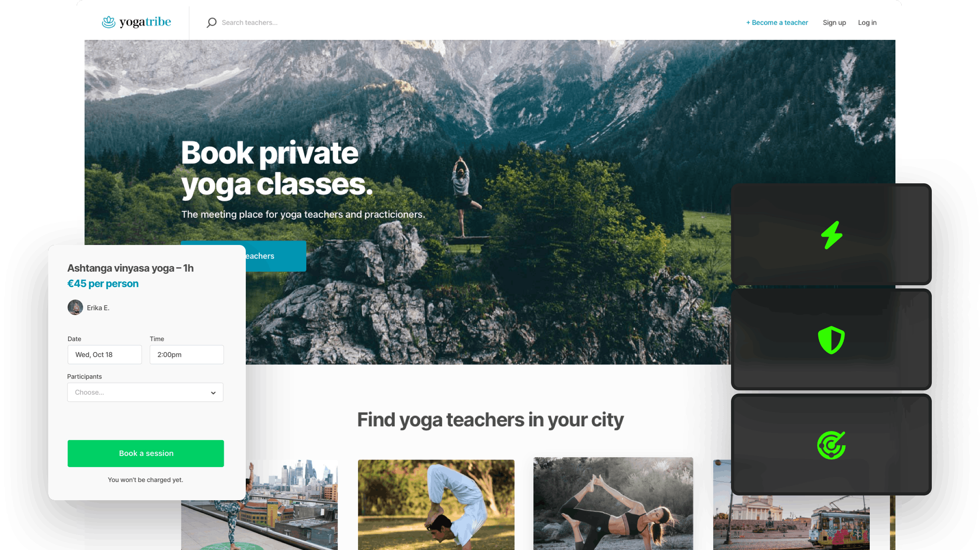This screenshot has width=980, height=550.
Task: Click the shield security icon
Action: point(831,339)
